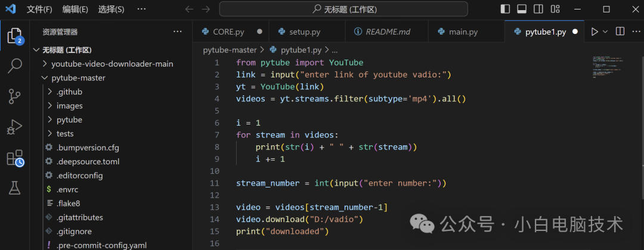This screenshot has height=250, width=644.
Task: Click the 'stream_number = int(input' line
Action: [x=341, y=183]
